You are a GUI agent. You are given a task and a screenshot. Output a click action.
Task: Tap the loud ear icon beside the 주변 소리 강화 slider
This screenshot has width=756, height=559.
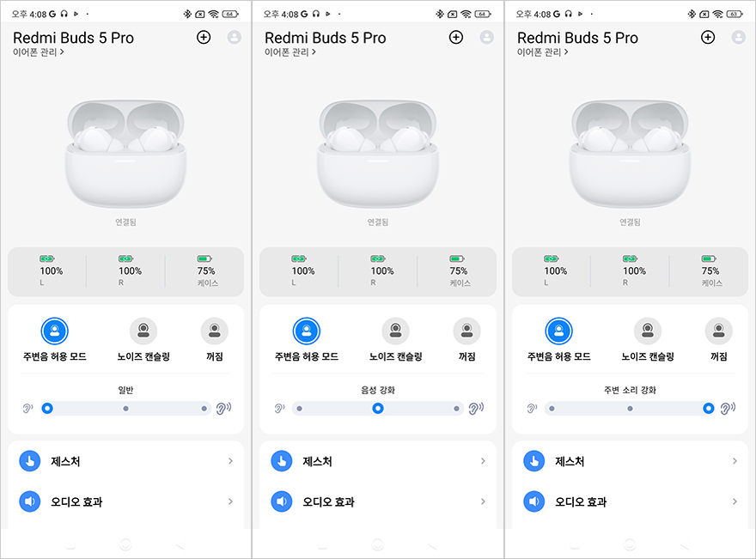click(x=728, y=408)
